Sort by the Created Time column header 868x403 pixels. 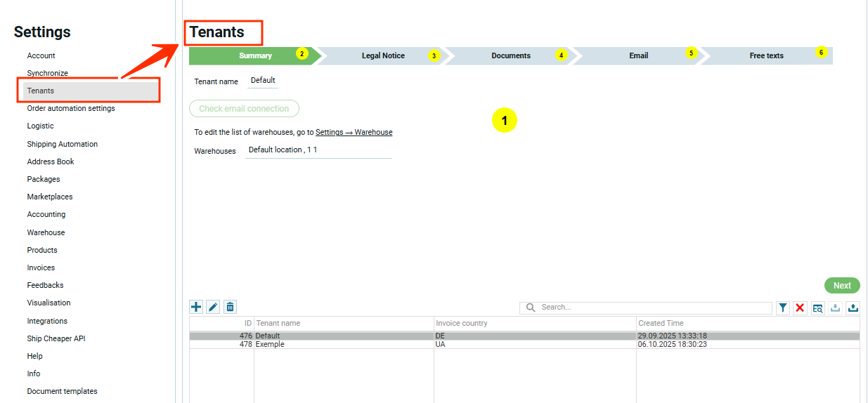coord(661,323)
